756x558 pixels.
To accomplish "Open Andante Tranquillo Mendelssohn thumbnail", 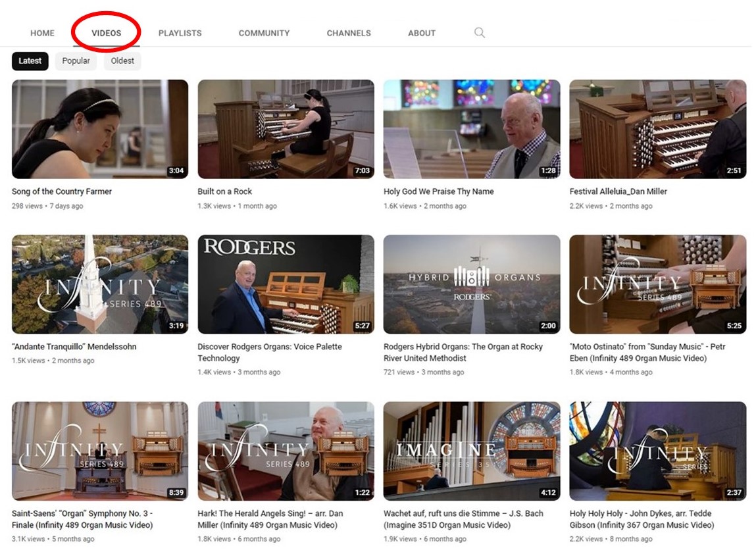I will [100, 284].
